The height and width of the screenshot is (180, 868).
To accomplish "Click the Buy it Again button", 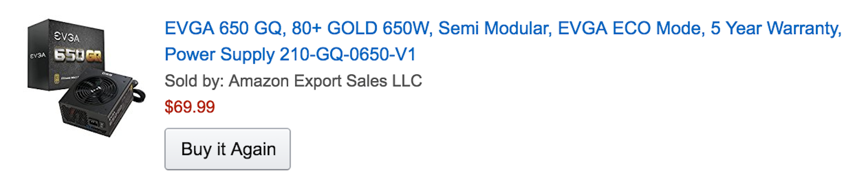I will click(x=227, y=149).
